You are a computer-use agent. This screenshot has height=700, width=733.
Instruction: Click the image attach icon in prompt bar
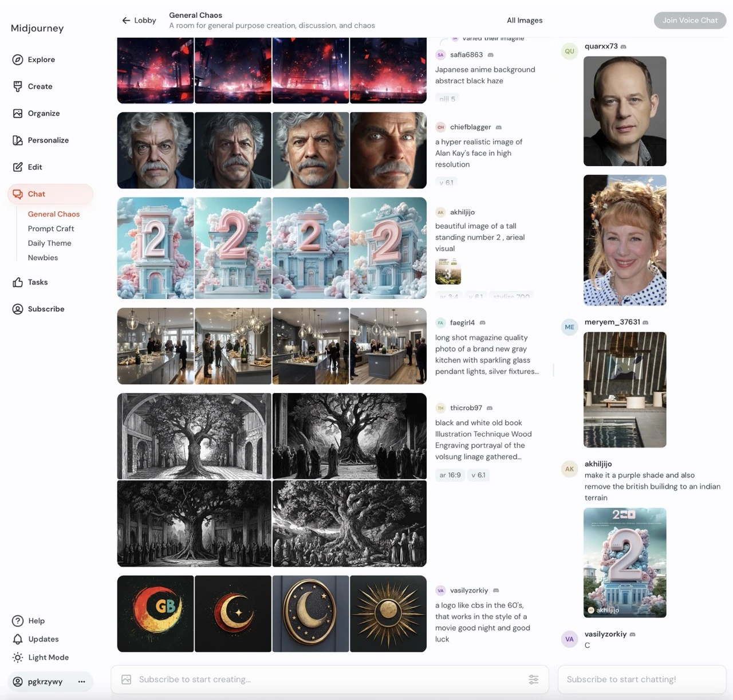(127, 679)
